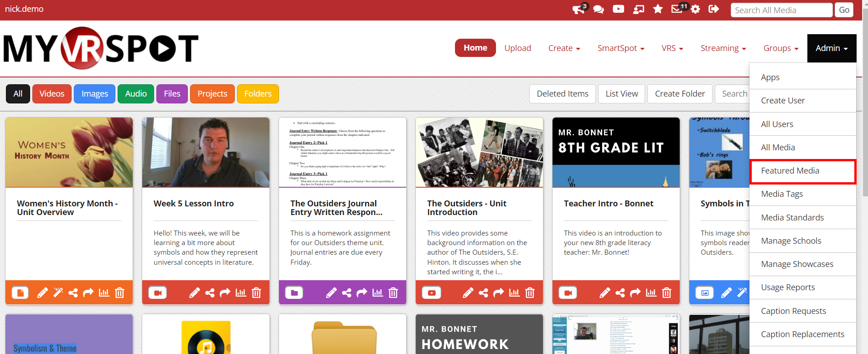868x354 pixels.
Task: Delete Women's History Month card via trash icon
Action: coord(119,292)
